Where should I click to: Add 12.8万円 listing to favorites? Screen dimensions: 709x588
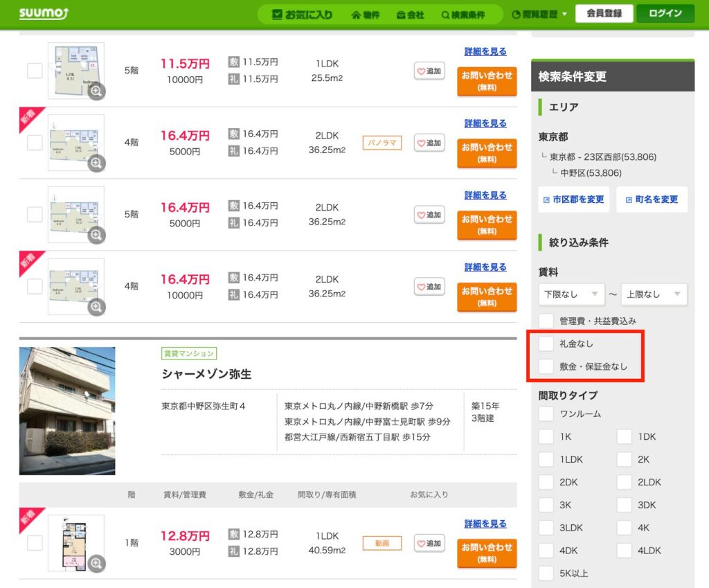pos(429,543)
